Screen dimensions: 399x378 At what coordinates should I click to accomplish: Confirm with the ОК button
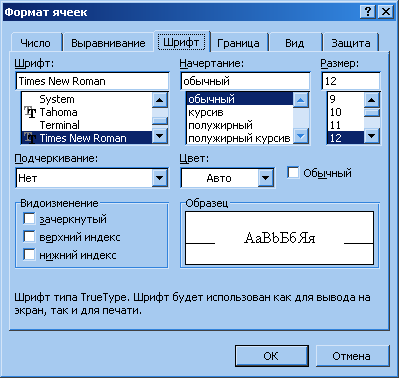[x=271, y=356]
